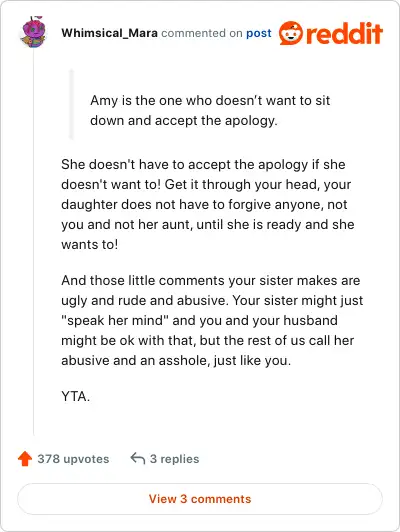Viewport: 400px width, 532px height.
Task: Click the Reddit Snoo logo icon
Action: [290, 33]
